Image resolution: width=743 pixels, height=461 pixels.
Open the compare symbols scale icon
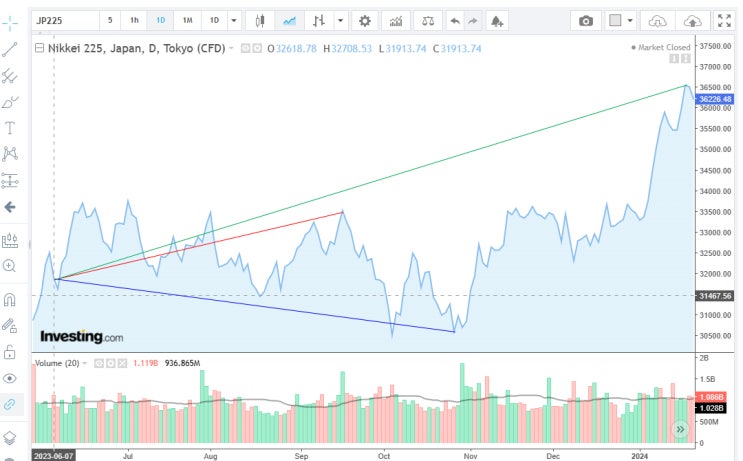coord(427,21)
